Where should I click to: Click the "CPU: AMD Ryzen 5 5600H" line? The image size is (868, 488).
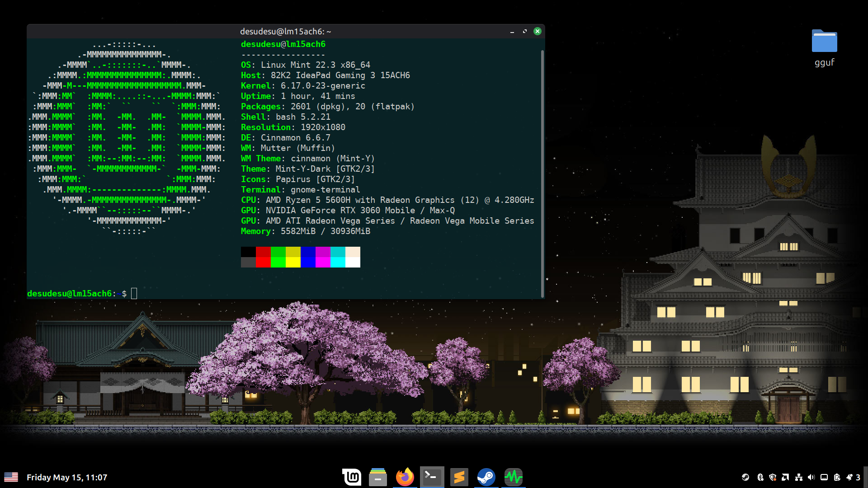pos(387,200)
